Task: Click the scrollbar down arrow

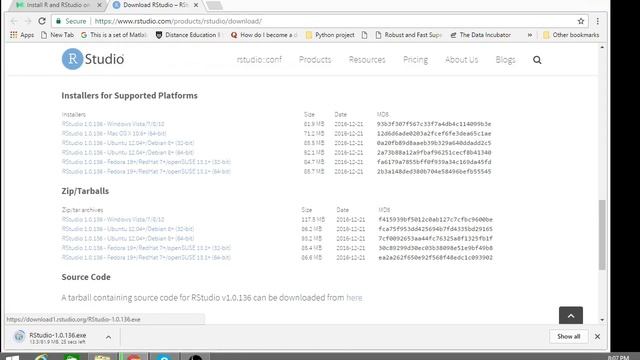Action: [x=602, y=320]
